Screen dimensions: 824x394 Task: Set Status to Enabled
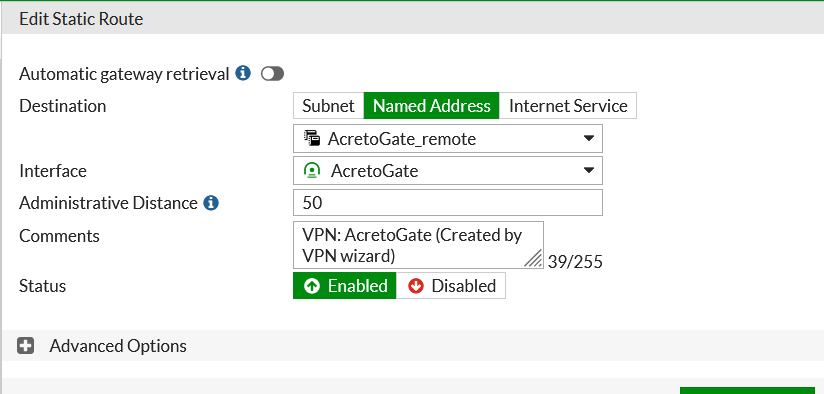345,286
